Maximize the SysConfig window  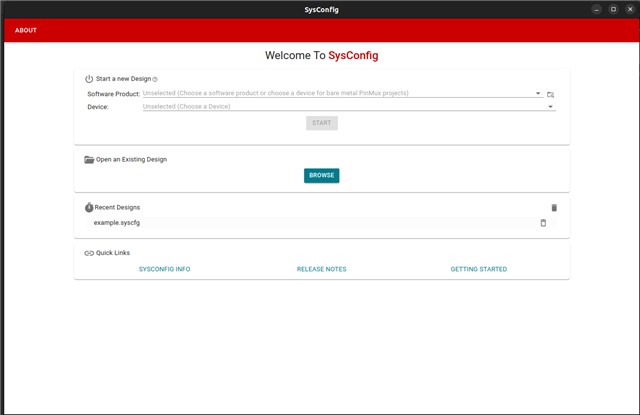pos(613,9)
